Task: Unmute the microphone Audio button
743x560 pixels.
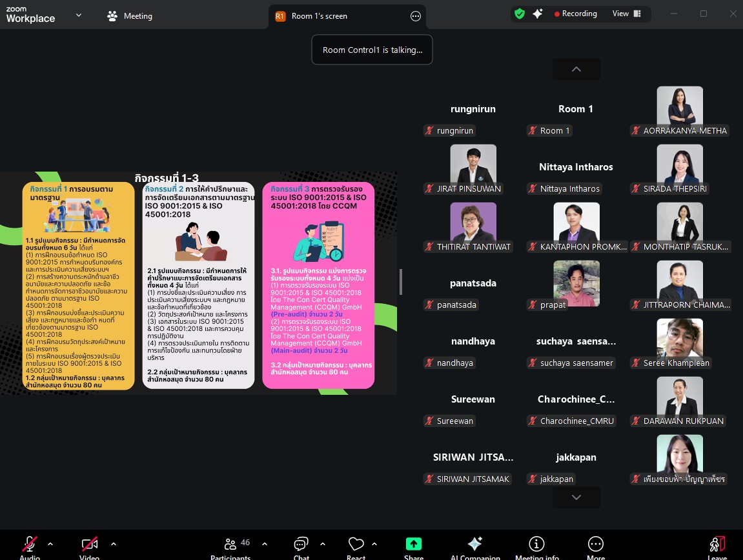Action: point(30,545)
